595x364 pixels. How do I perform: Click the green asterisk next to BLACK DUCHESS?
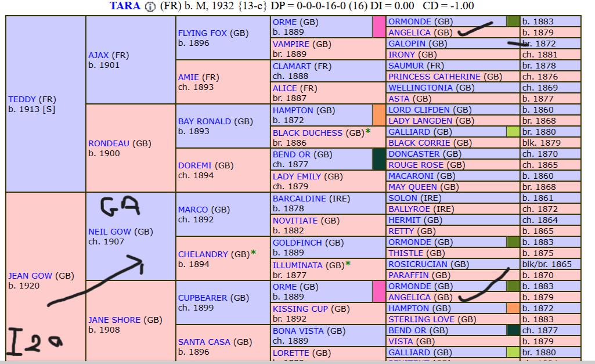point(368,132)
